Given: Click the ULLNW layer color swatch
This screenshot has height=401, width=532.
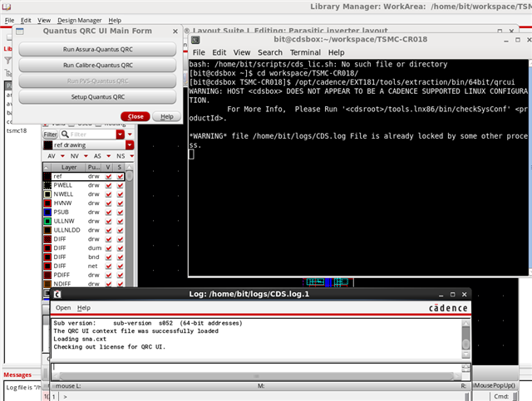Looking at the screenshot, I should pos(47,222).
